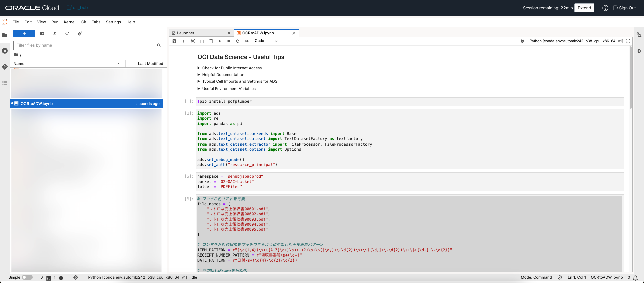The height and width of the screenshot is (283, 644).
Task: Refresh the file browser list
Action: point(67,33)
